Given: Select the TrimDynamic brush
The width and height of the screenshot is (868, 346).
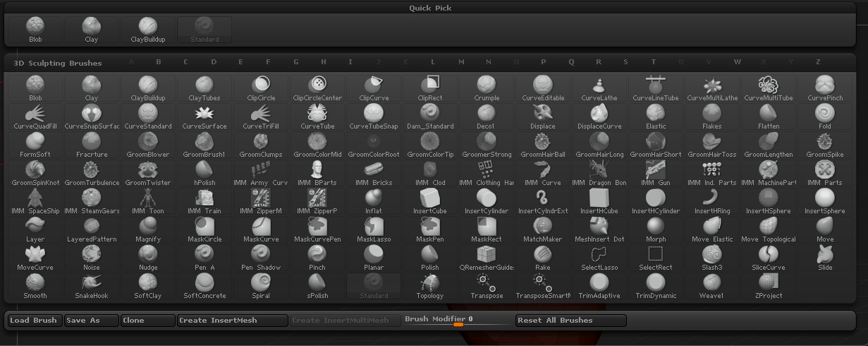Looking at the screenshot, I should [656, 287].
